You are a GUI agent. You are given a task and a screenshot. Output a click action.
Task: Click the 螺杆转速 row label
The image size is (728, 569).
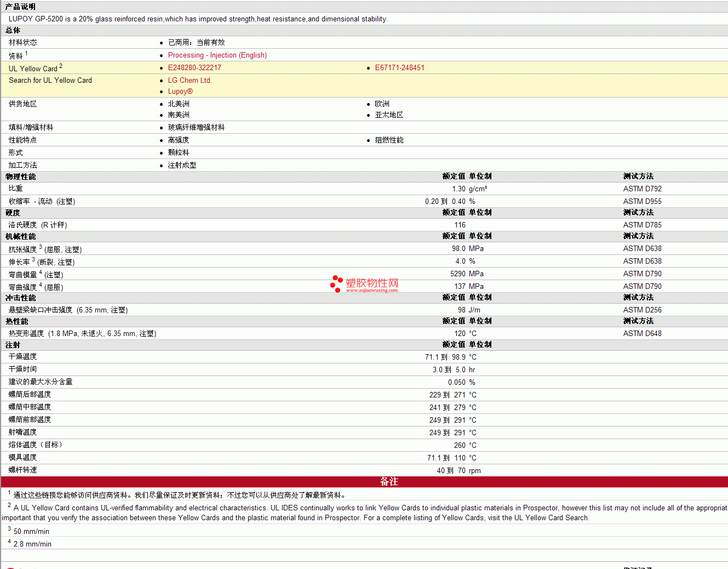(23, 470)
